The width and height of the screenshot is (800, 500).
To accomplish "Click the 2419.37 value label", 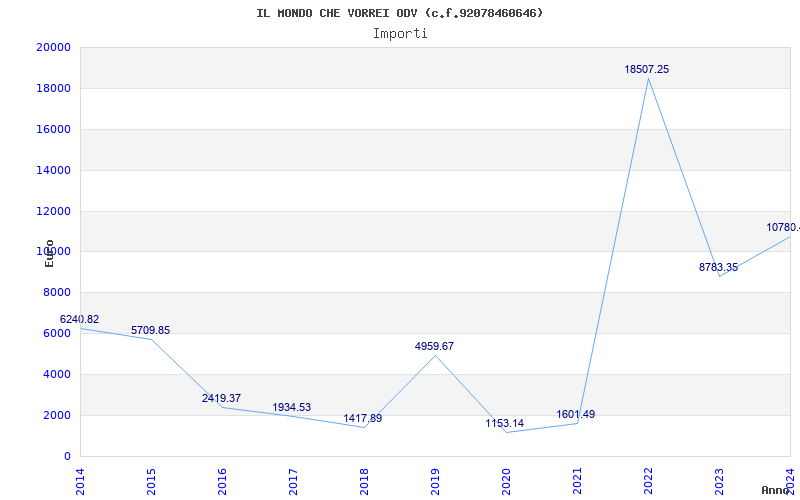I will [221, 398].
